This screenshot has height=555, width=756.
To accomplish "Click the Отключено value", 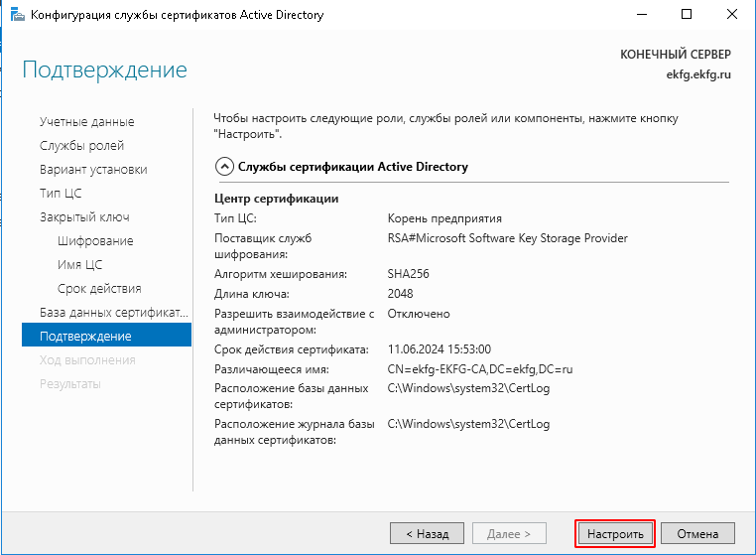I will tap(419, 314).
